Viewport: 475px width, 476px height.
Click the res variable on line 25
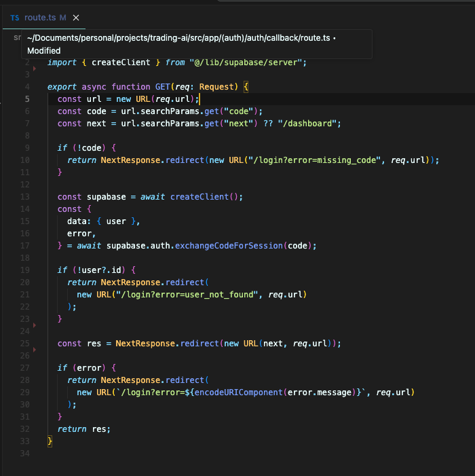[x=94, y=344]
